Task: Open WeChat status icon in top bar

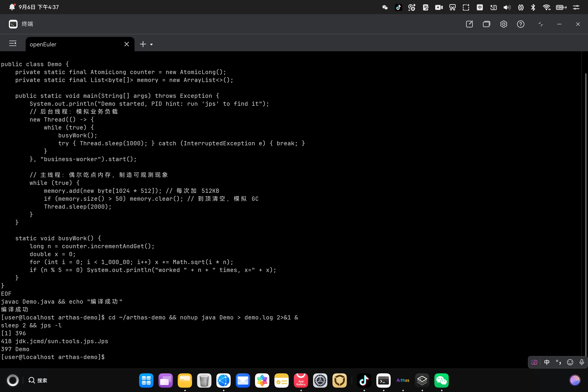Action: tap(385, 7)
